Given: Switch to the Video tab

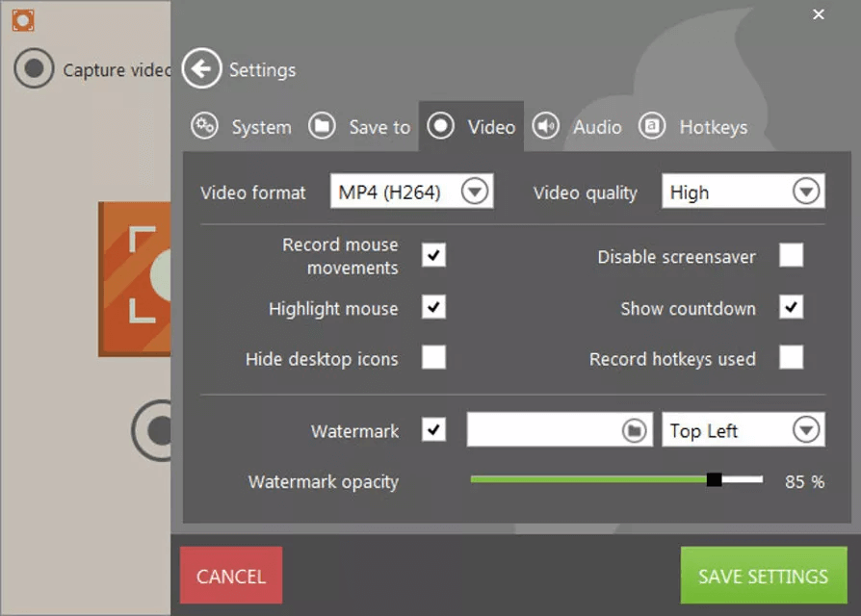Looking at the screenshot, I should click(x=472, y=127).
